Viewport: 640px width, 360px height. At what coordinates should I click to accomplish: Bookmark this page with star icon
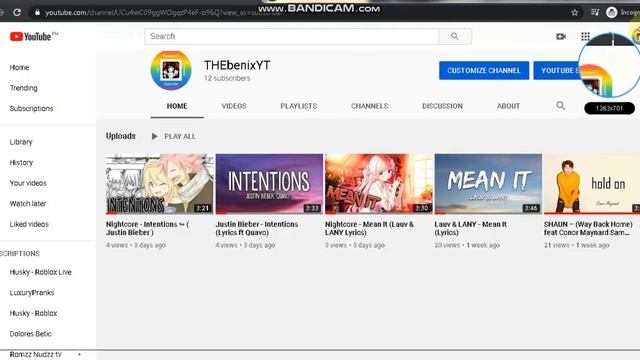(x=575, y=13)
